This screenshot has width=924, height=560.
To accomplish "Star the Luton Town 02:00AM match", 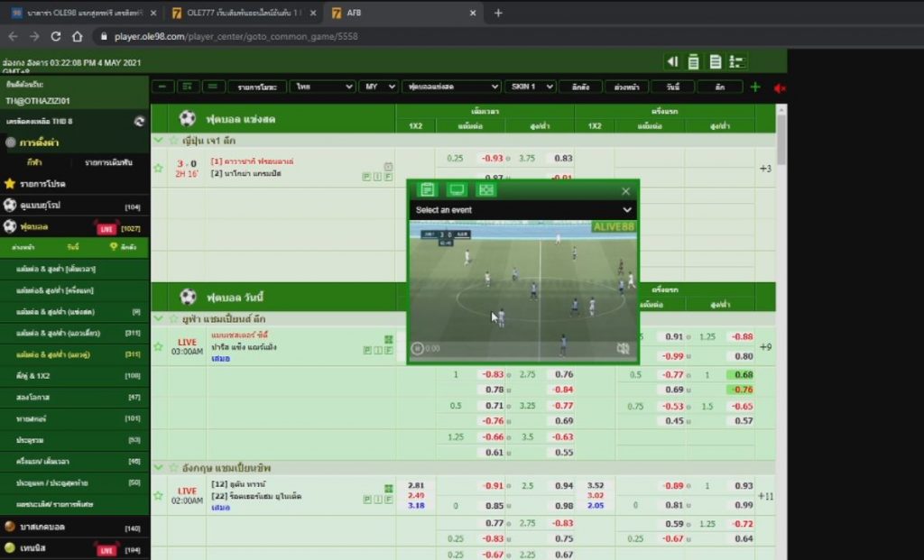I will pos(159,495).
